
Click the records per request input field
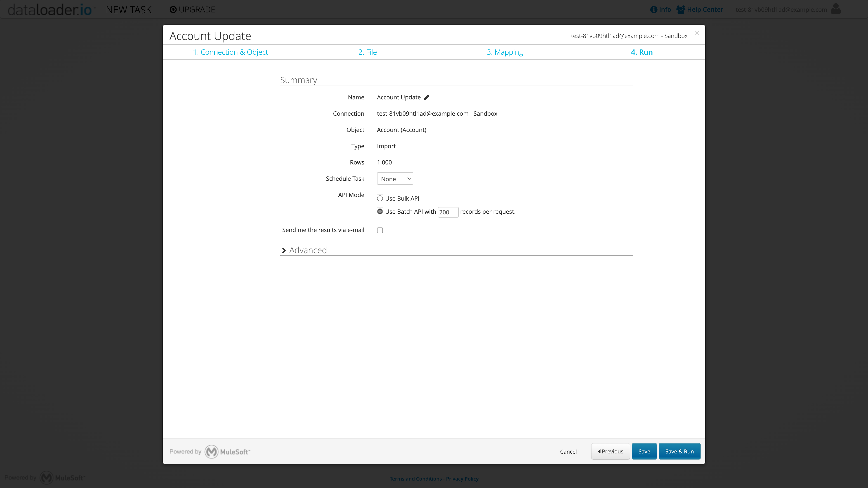[448, 212]
